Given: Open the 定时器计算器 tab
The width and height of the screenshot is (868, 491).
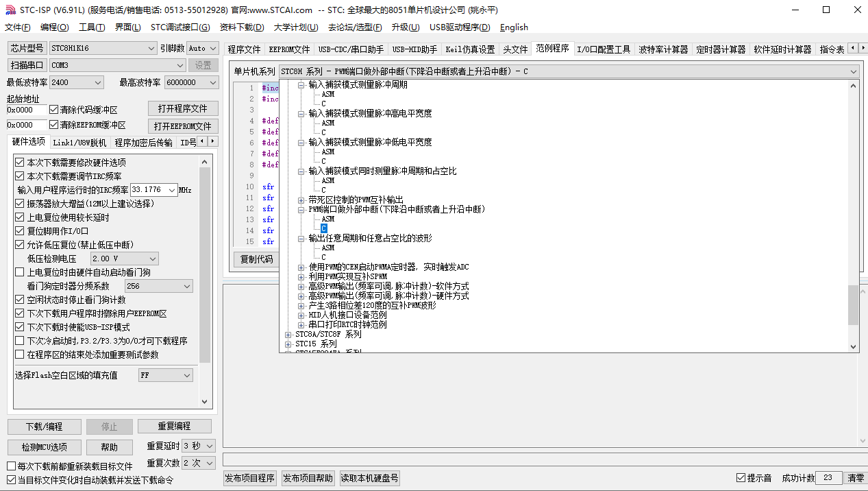Looking at the screenshot, I should (x=721, y=49).
